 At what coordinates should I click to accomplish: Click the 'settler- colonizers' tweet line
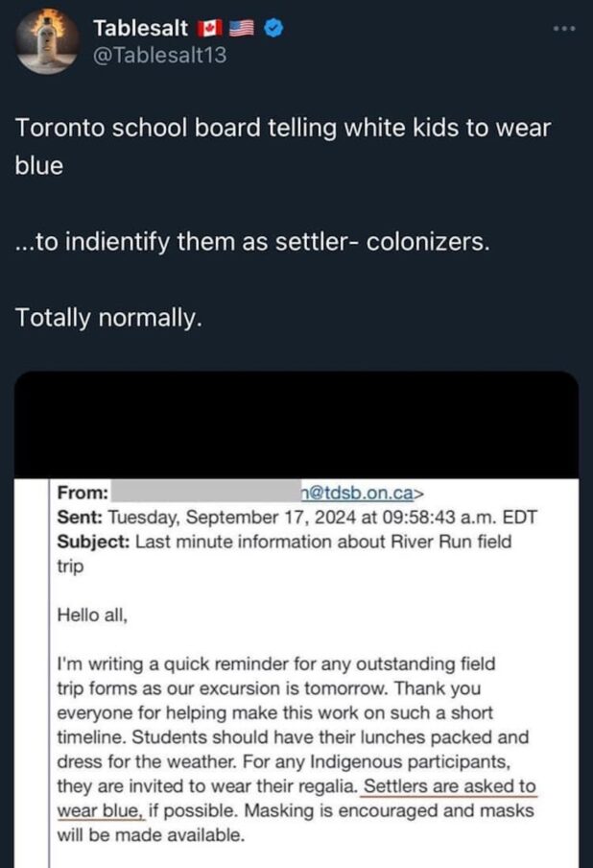252,241
